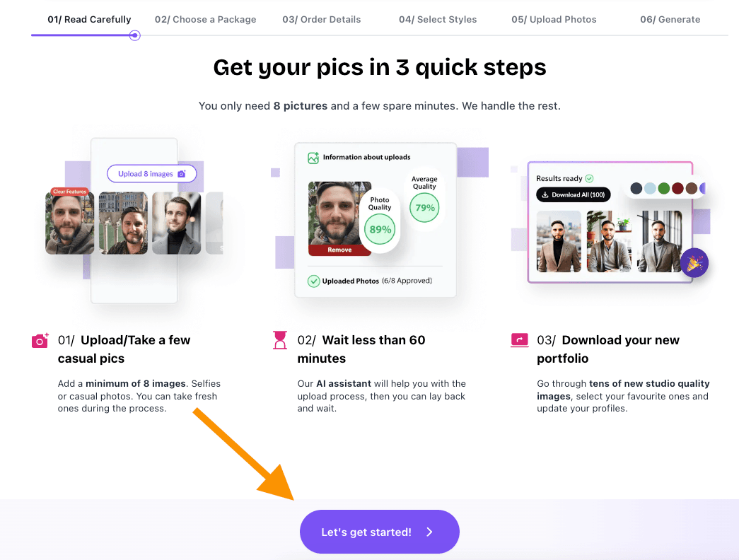This screenshot has width=739, height=560.
Task: Click the Let's get started! button
Action: pyautogui.click(x=379, y=532)
